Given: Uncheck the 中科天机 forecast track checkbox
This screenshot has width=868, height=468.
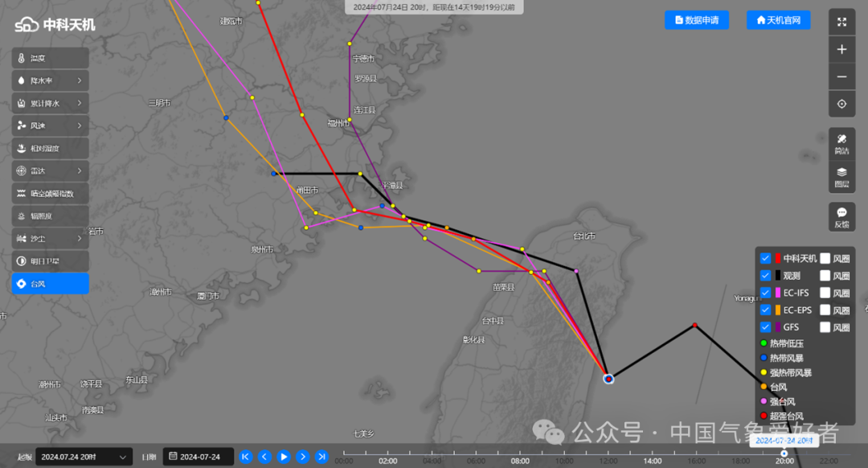Looking at the screenshot, I should point(766,258).
